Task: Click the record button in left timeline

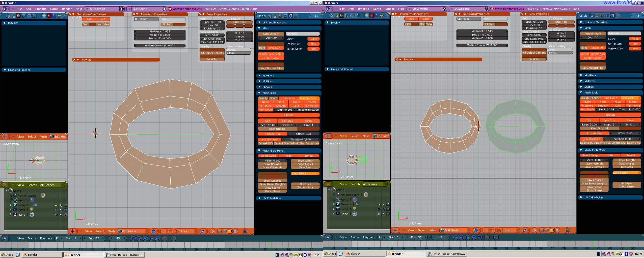Action: [x=165, y=238]
